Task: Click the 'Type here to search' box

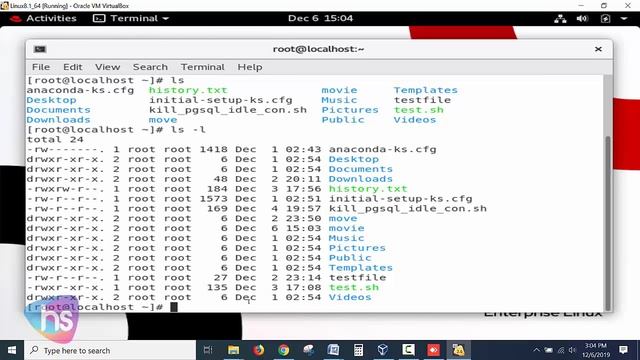Action: click(110, 350)
